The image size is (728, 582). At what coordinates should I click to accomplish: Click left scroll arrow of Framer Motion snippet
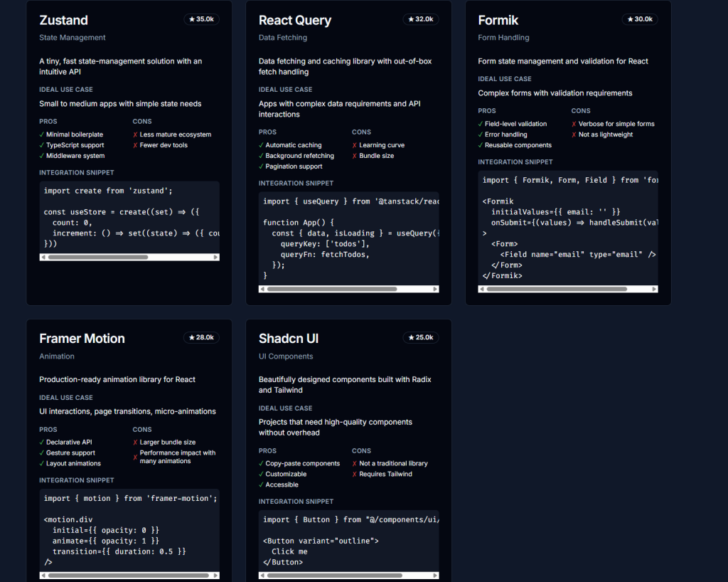click(43, 576)
